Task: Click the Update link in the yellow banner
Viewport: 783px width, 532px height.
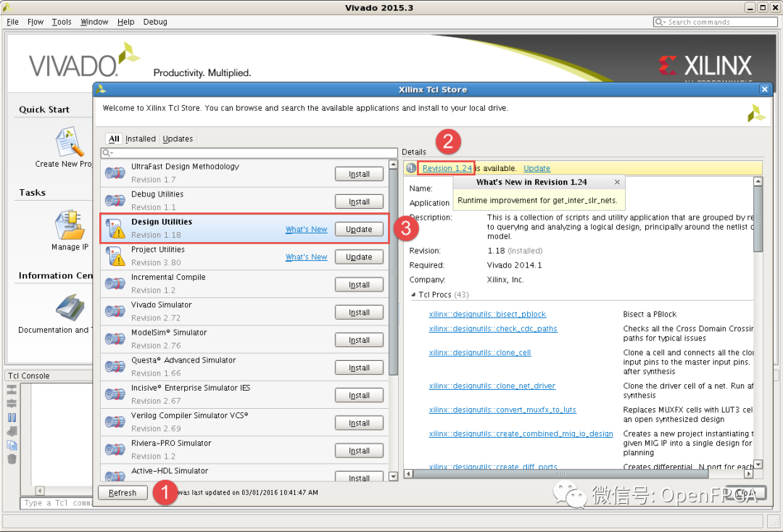Action: 536,169
